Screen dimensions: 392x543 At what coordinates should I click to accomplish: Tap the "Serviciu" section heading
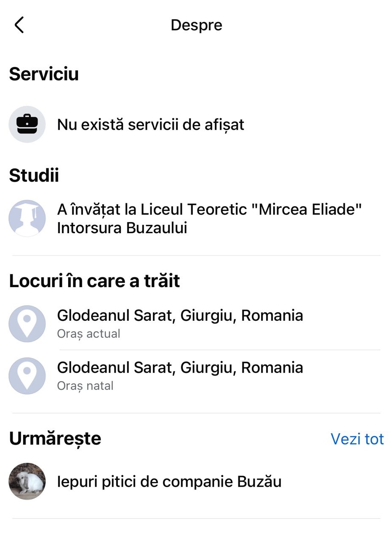pos(44,74)
